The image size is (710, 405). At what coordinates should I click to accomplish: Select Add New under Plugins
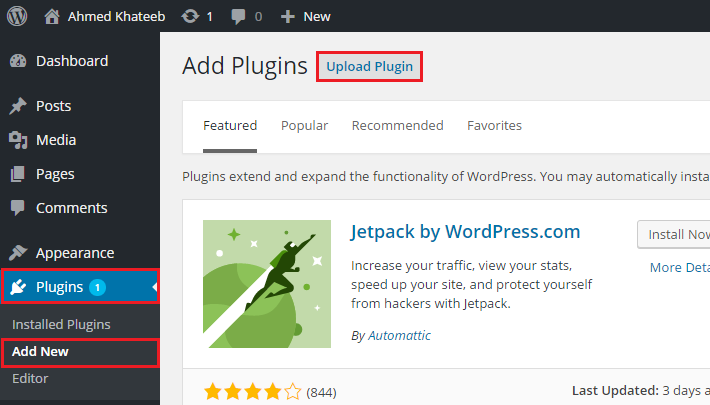tap(40, 352)
